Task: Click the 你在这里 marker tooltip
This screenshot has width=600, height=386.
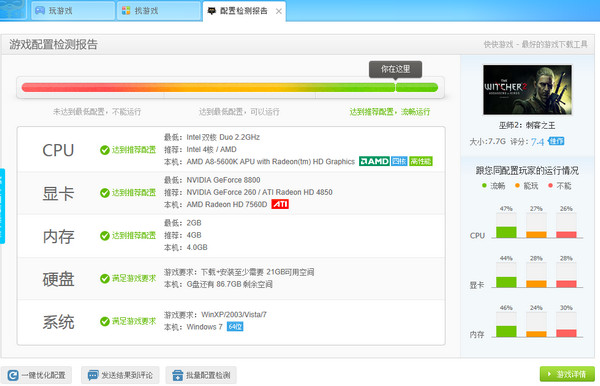Action: tap(395, 70)
